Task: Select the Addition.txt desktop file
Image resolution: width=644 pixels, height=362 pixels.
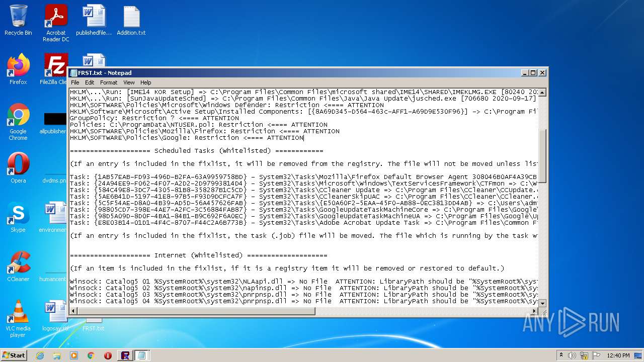Action: coord(131,20)
